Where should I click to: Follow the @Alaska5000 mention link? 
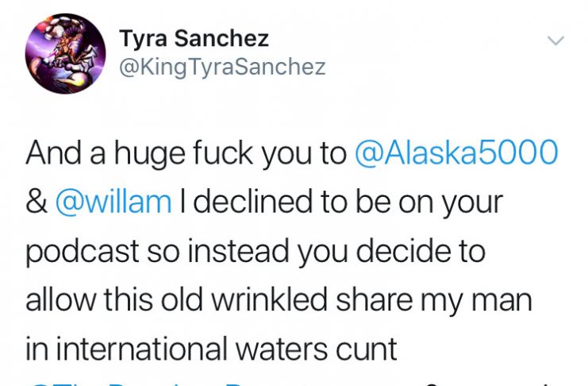click(456, 152)
